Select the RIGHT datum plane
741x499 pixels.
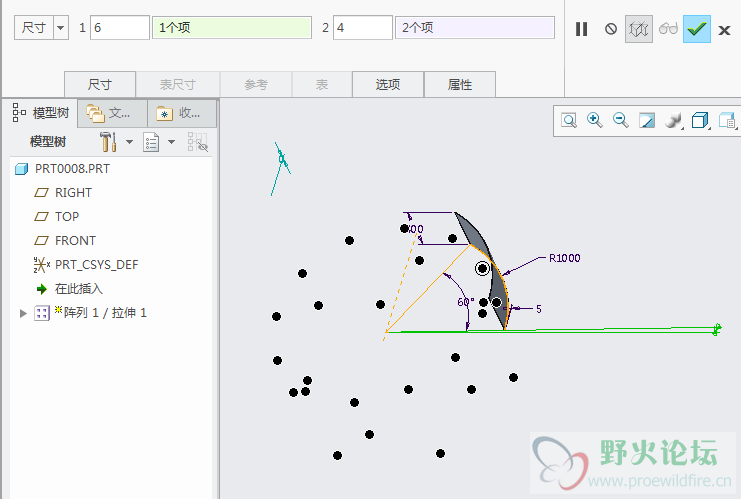pos(63,193)
